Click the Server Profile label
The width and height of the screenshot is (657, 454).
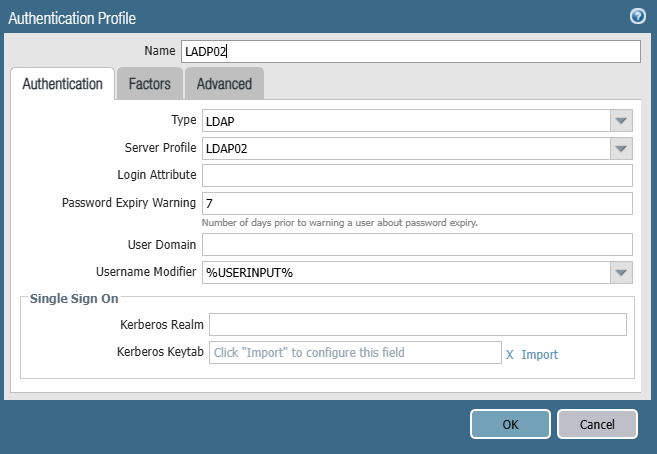pos(160,147)
